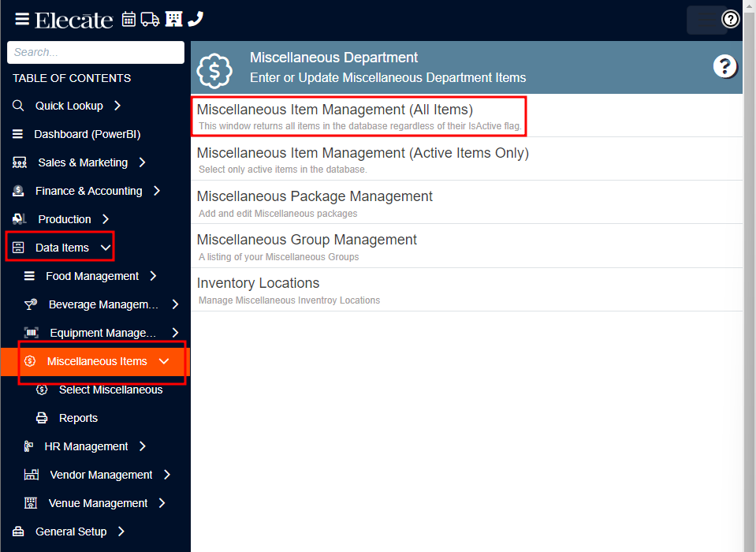Click the calendar icon in top bar
756x552 pixels.
click(128, 19)
